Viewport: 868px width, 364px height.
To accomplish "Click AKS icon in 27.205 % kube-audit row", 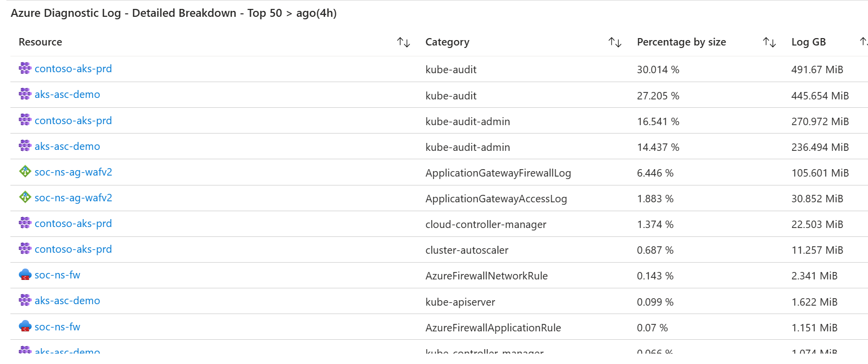I will 25,94.
